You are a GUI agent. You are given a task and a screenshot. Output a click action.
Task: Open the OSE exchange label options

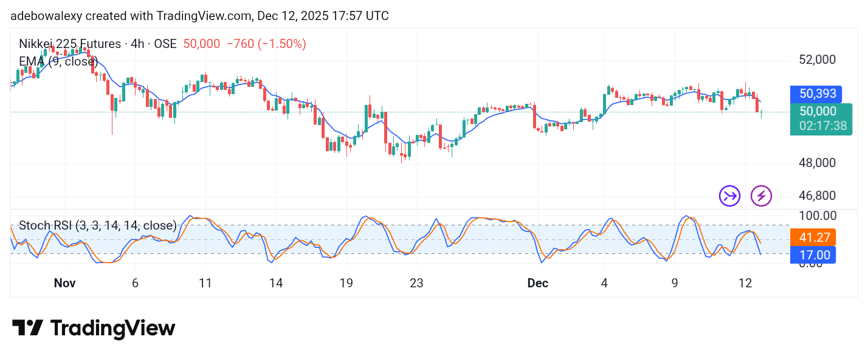tap(165, 44)
